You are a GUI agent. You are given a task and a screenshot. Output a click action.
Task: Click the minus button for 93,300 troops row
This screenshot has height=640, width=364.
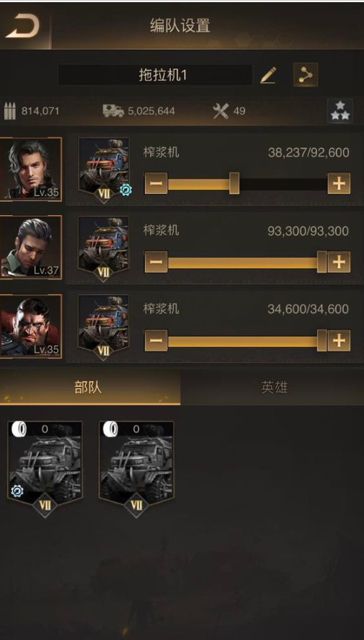[156, 262]
